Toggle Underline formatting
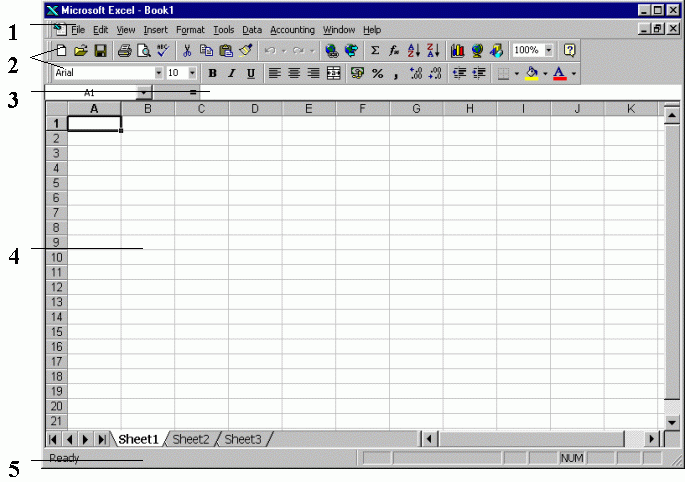Image resolution: width=685 pixels, height=482 pixels. click(x=251, y=73)
